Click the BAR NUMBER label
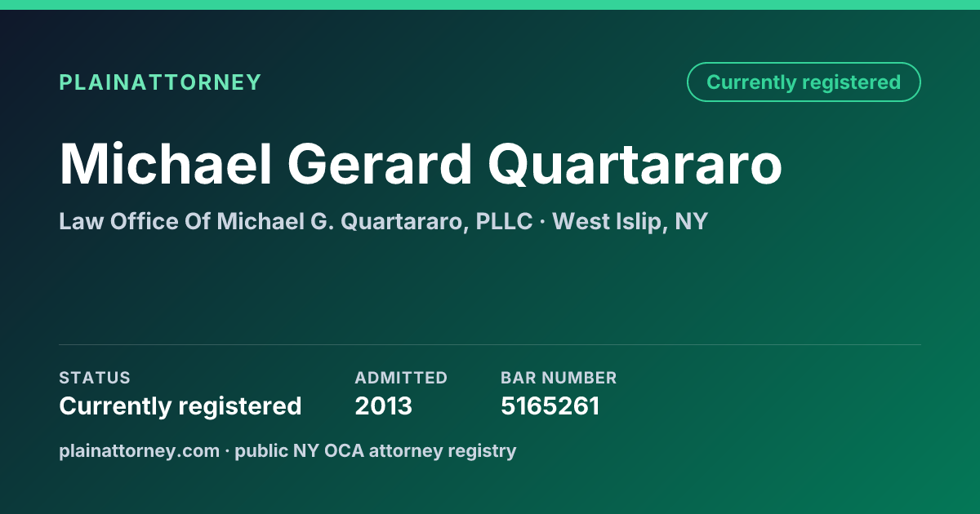 tap(559, 378)
